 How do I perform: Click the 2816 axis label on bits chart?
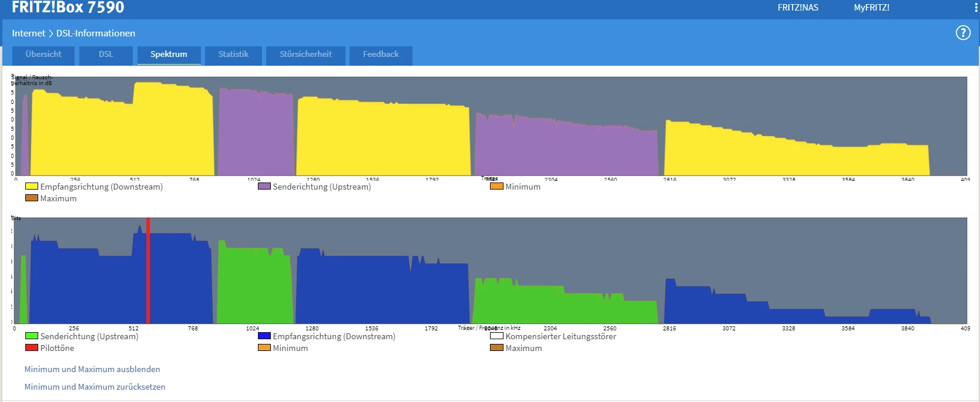point(669,329)
